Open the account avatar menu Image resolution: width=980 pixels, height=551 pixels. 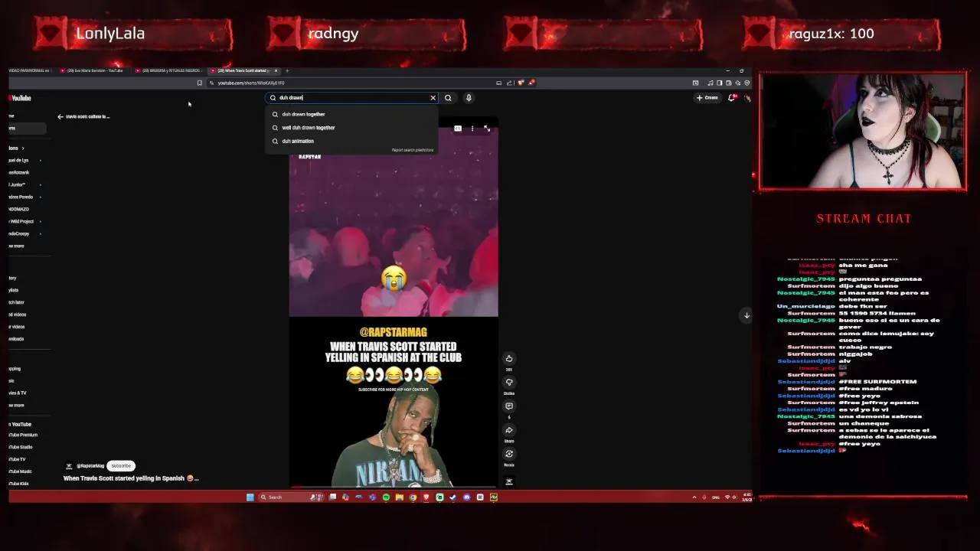[x=748, y=97]
